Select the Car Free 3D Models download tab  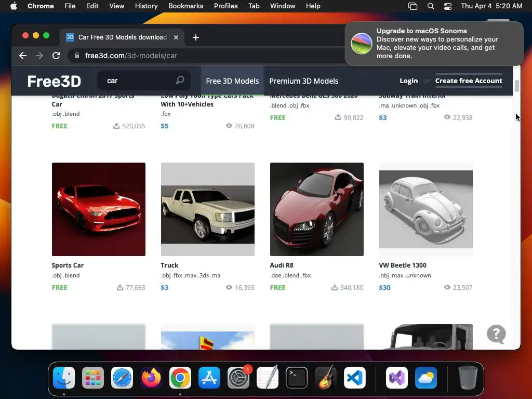coord(122,37)
